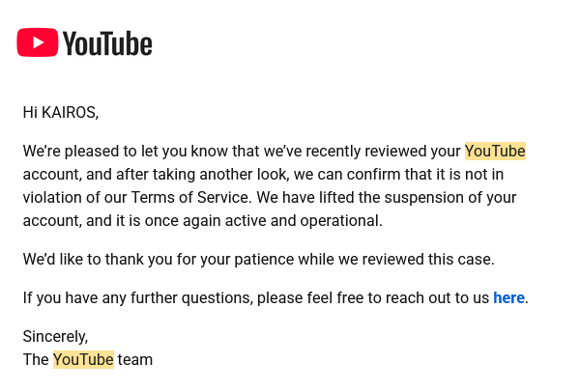Click the "Sincerely," closing line

pyautogui.click(x=55, y=336)
